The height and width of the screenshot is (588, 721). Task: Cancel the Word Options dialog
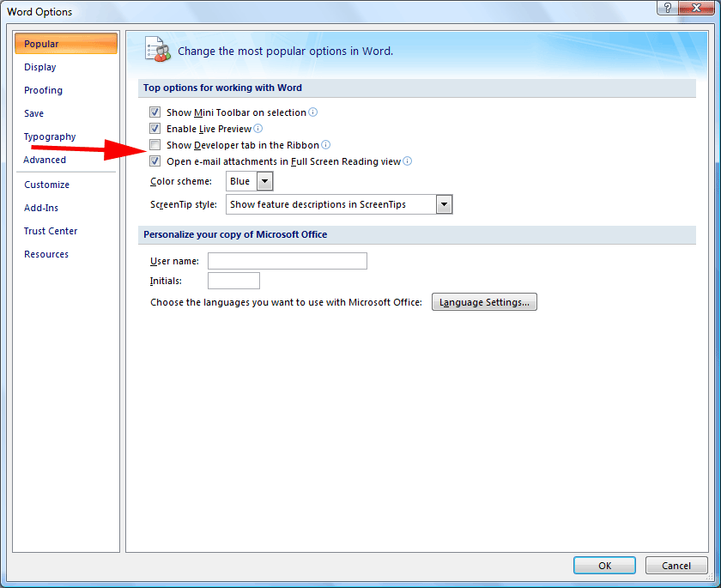676,566
